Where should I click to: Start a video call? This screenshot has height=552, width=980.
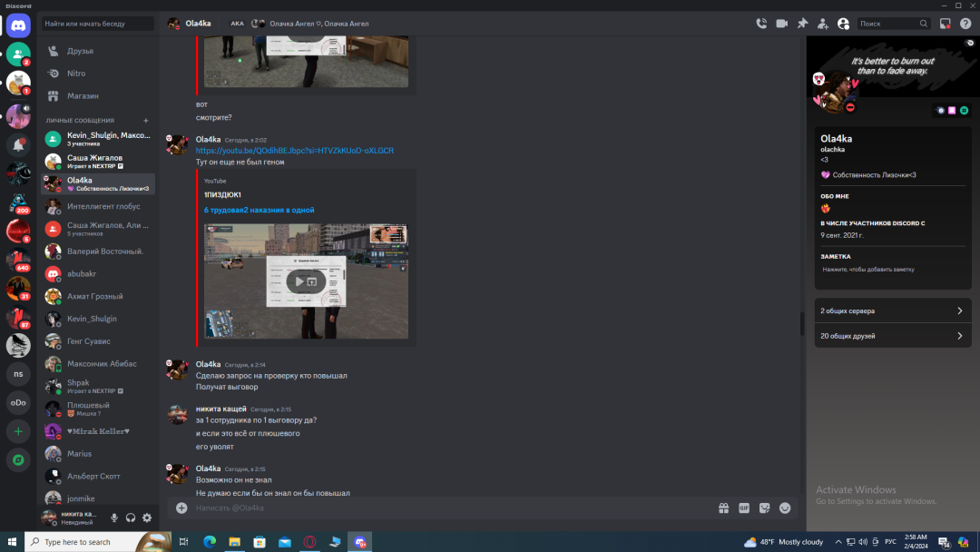[x=781, y=24]
